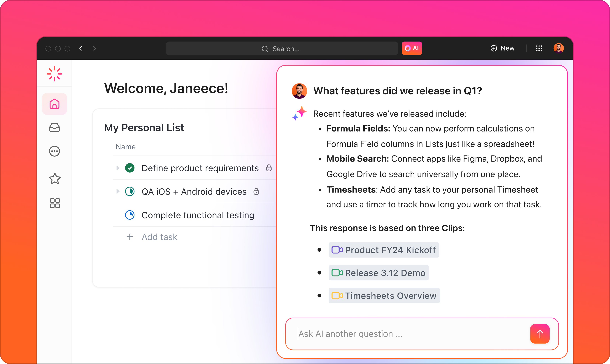Click Formula Fields bold text

click(358, 129)
